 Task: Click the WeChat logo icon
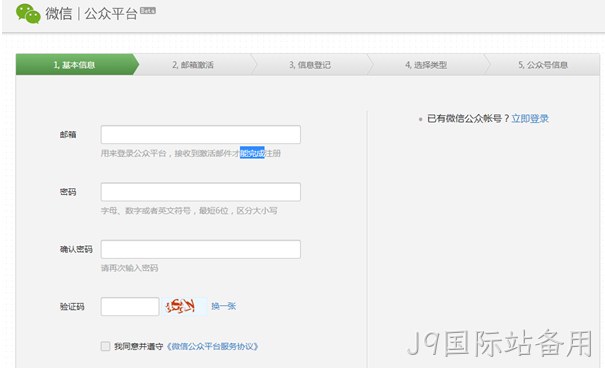coord(28,14)
